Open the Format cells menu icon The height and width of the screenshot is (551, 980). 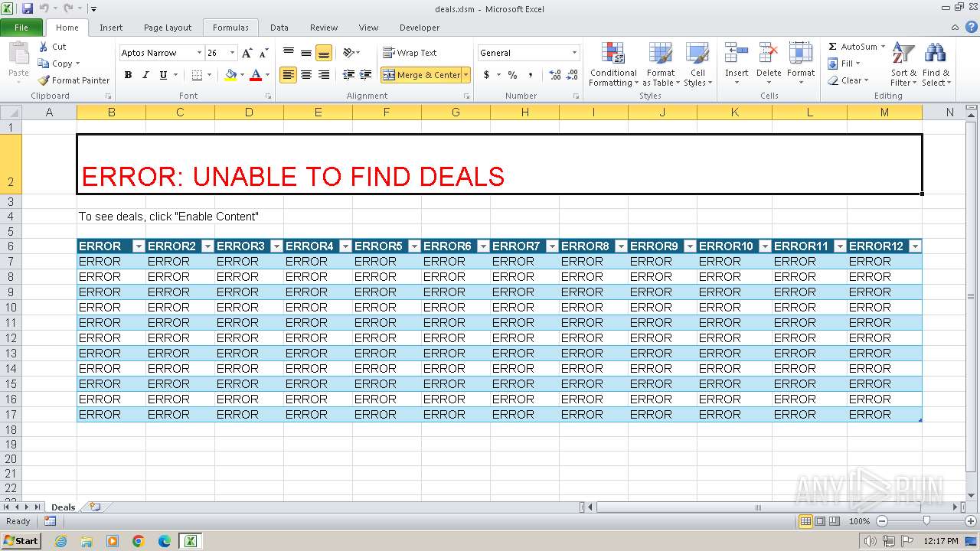(x=801, y=53)
